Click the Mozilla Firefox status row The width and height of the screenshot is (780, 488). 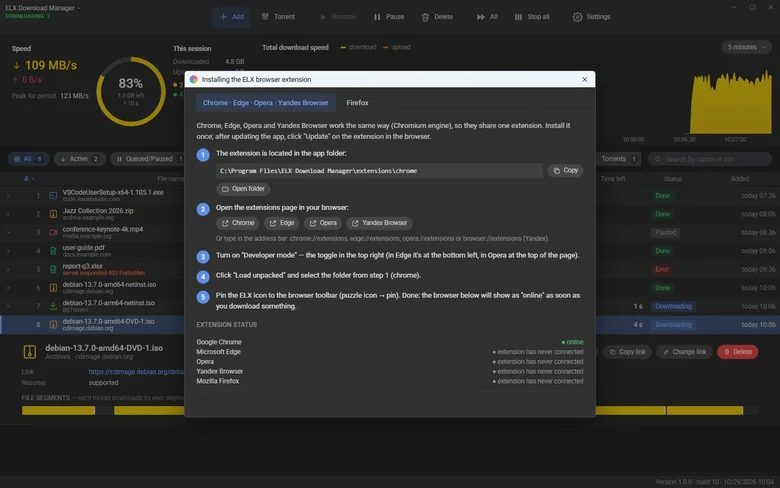coord(390,381)
